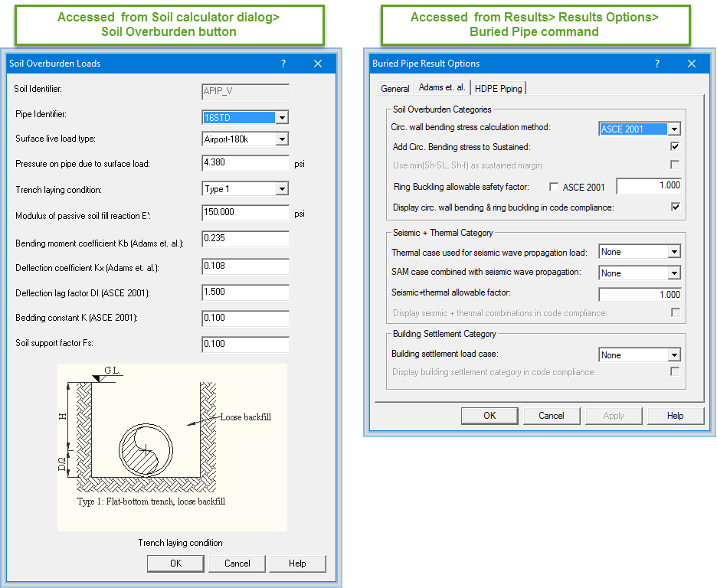Screen dimensions: 717x588
Task: Toggle Display seismic + thermal combinations checkbox
Action: [675, 312]
